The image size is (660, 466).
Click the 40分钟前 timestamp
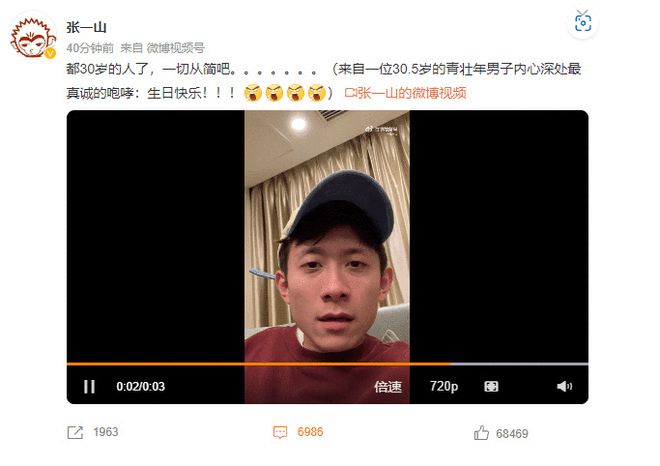[x=90, y=48]
